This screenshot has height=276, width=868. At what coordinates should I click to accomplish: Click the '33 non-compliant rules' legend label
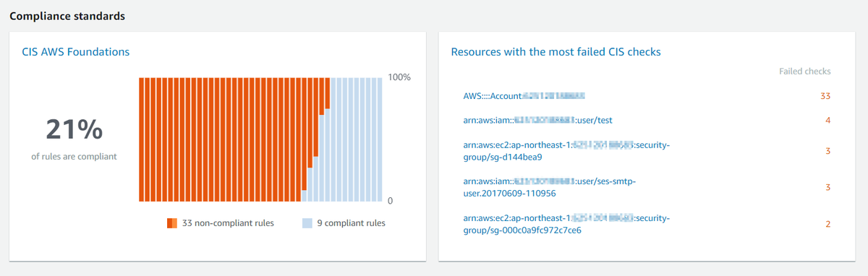point(228,223)
